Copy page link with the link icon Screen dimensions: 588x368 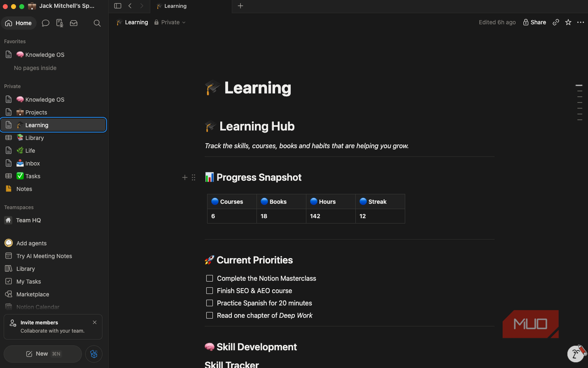tap(556, 22)
